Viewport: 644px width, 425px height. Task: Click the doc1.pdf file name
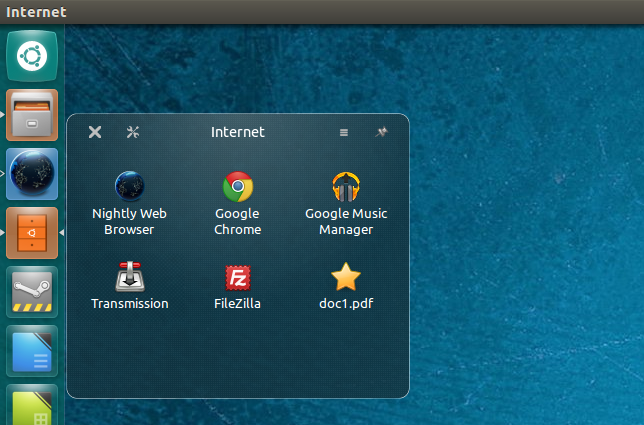pos(346,303)
